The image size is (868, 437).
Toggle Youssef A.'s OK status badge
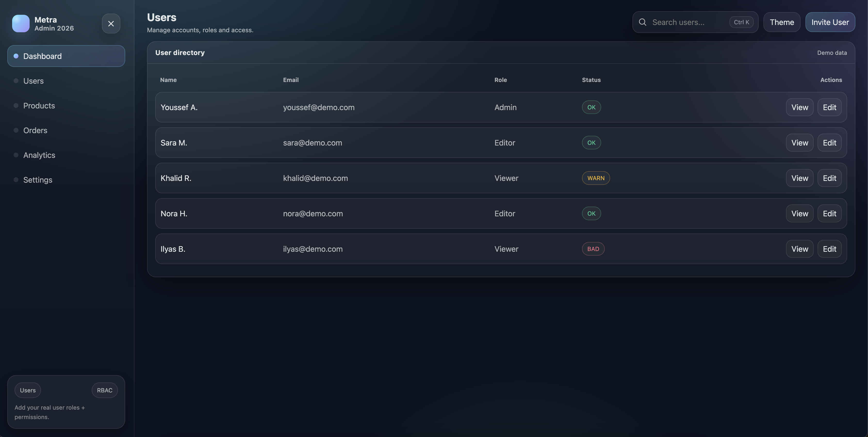point(591,107)
